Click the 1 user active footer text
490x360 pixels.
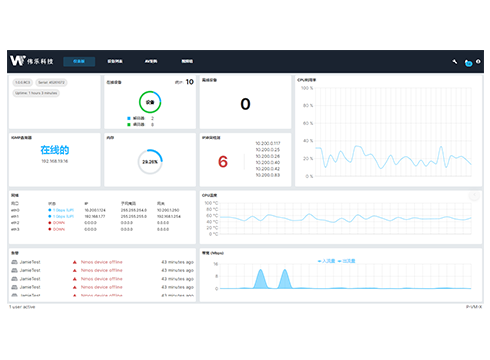pos(22,307)
